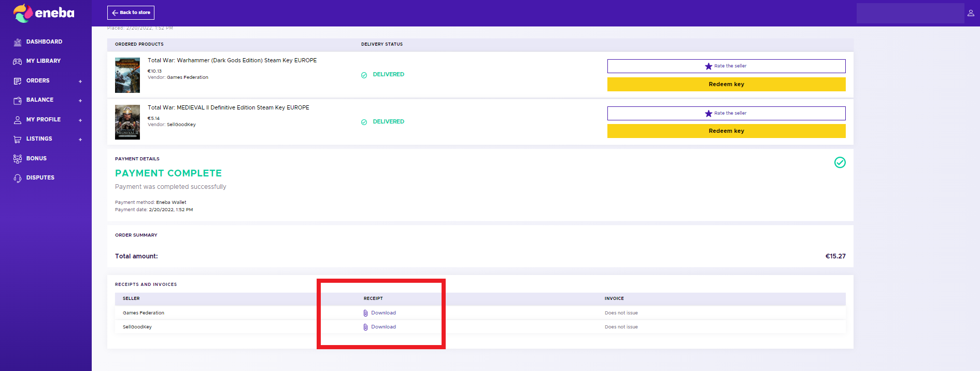Click the star icon for SellGoodKey rating
Viewport: 980px width, 371px height.
708,113
